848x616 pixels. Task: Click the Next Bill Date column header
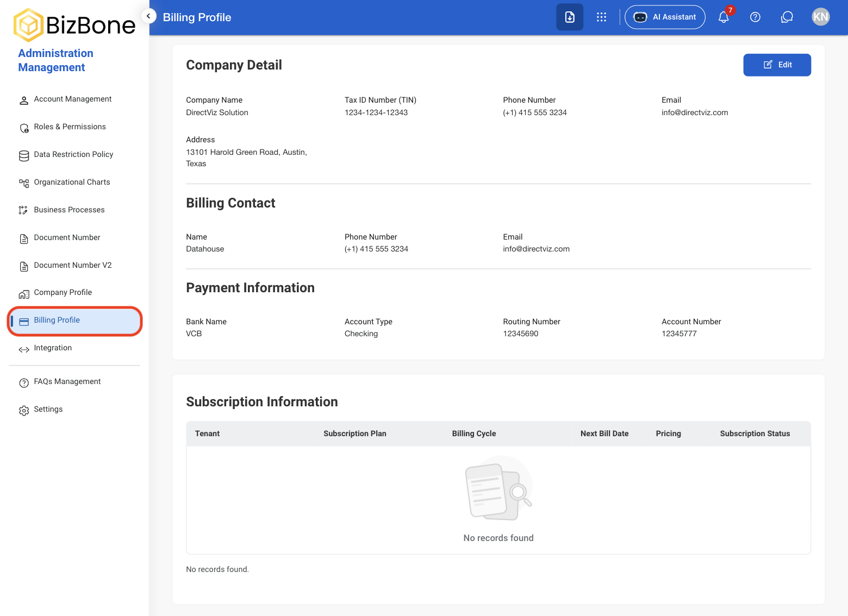coord(604,433)
